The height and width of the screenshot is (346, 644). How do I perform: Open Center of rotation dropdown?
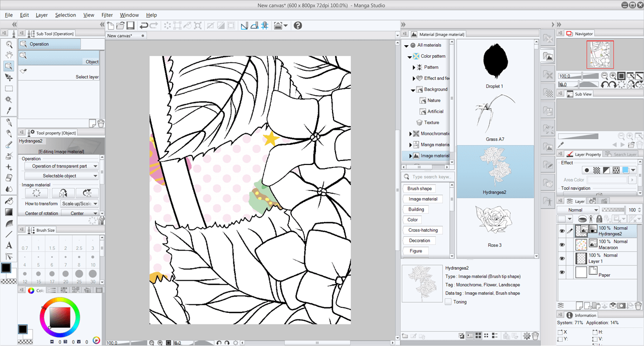(79, 213)
